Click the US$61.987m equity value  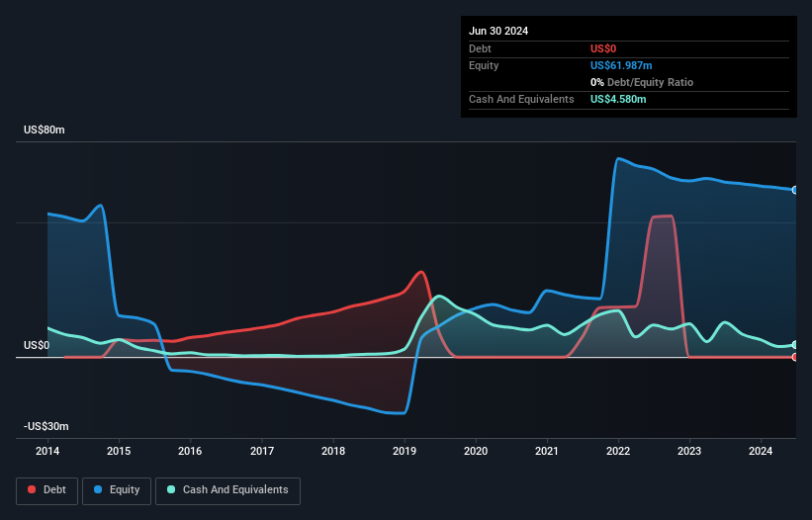(x=621, y=65)
